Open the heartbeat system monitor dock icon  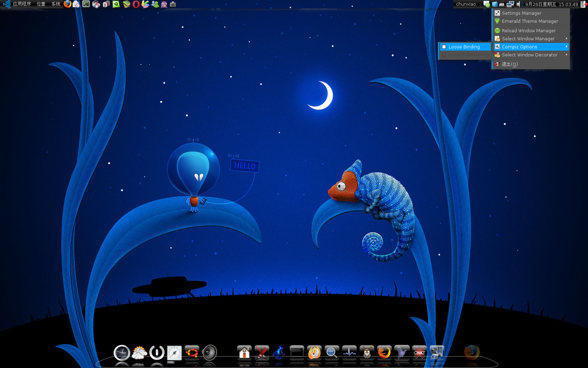click(349, 352)
